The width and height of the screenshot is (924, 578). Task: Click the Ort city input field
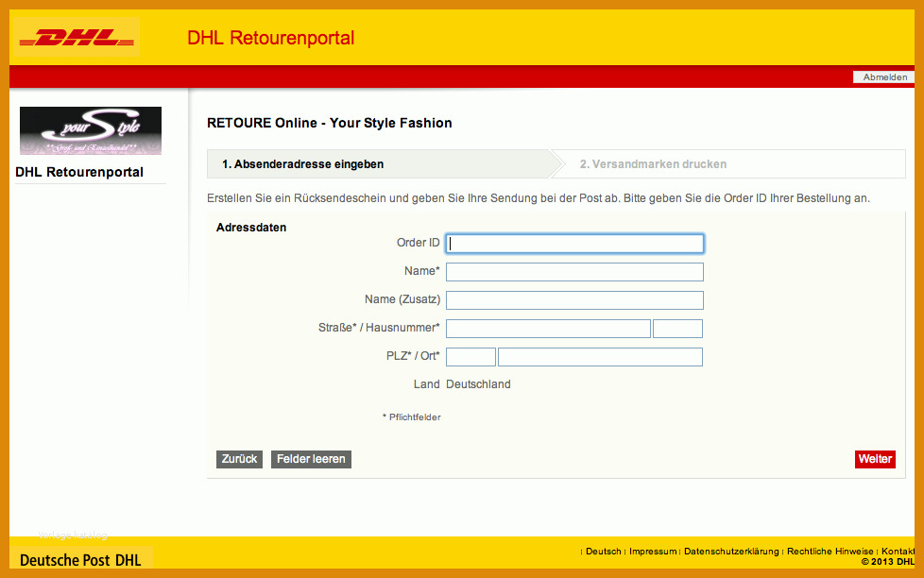point(600,356)
